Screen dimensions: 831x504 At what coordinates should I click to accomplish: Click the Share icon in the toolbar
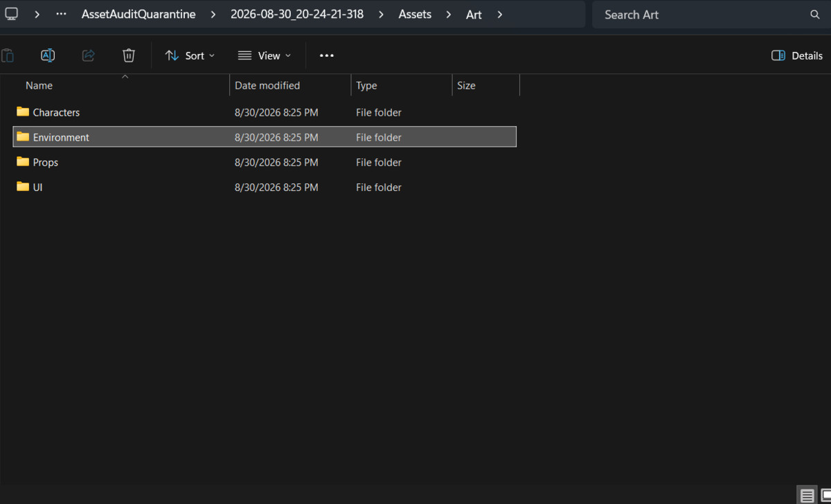click(89, 55)
